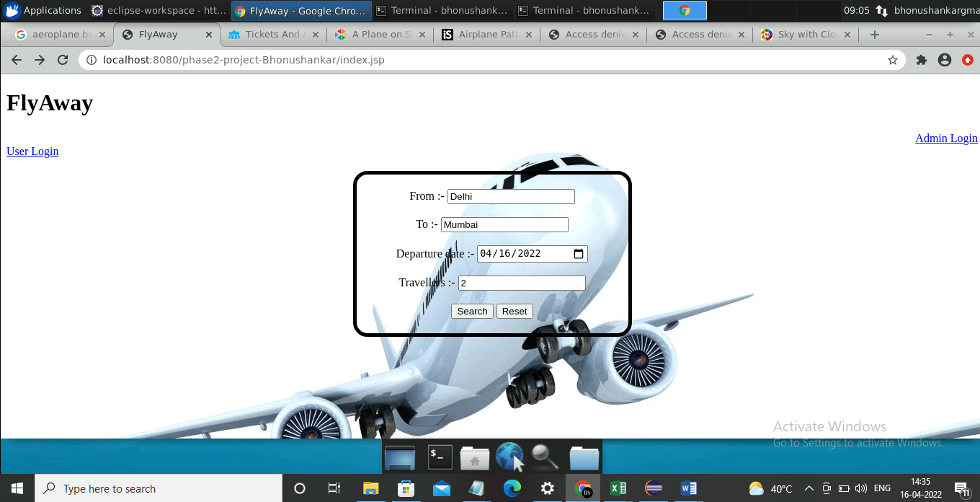980x502 pixels.
Task: Show hidden tray icons chevron
Action: click(x=808, y=488)
